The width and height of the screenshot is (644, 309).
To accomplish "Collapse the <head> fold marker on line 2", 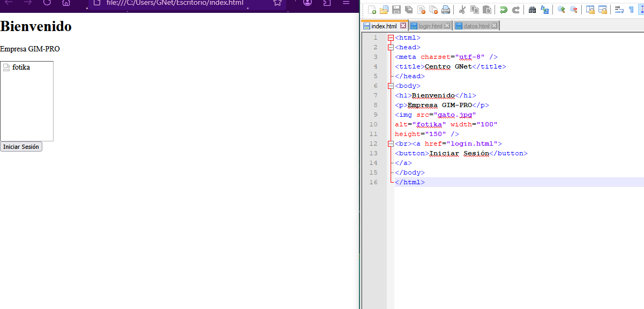I will (x=391, y=47).
